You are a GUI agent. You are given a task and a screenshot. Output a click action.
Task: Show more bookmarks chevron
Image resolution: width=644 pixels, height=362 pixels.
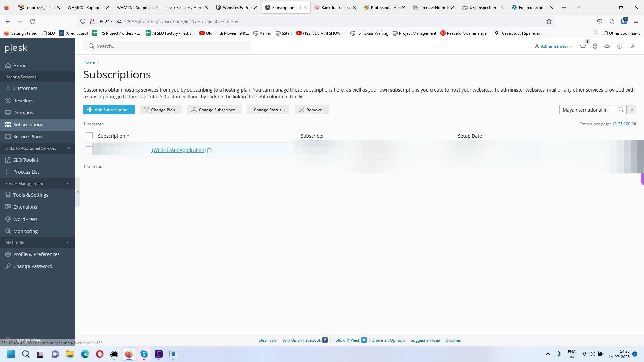click(x=595, y=33)
